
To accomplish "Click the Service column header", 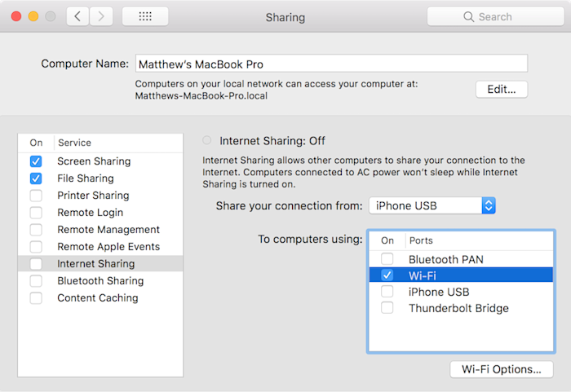I will coord(118,143).
